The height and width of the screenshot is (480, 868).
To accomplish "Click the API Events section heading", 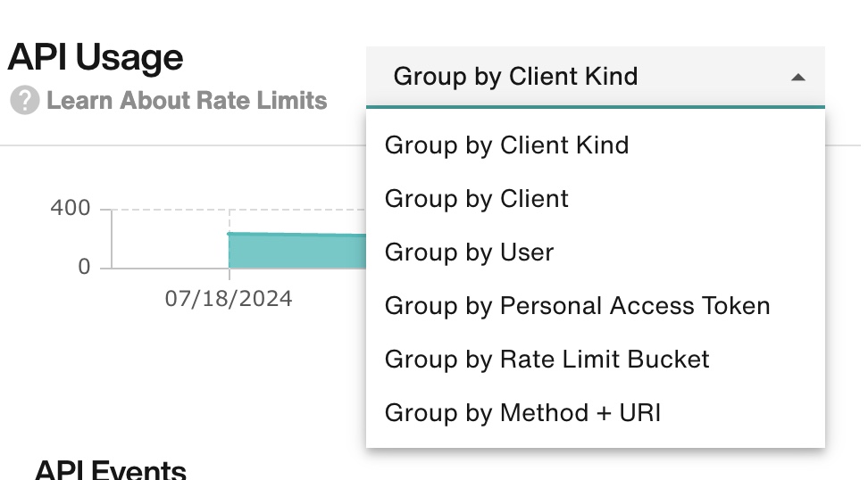I will click(110, 470).
